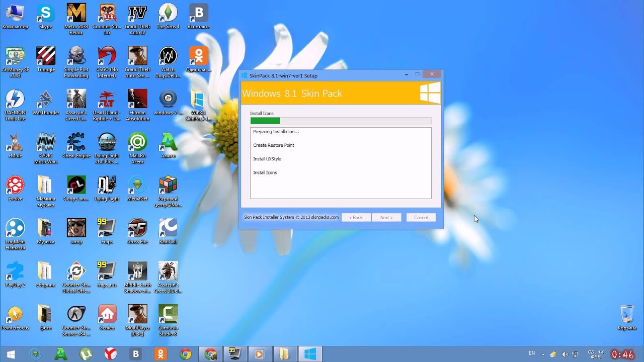Open the samp desktop icon
The width and height of the screenshot is (644, 362).
point(76,232)
